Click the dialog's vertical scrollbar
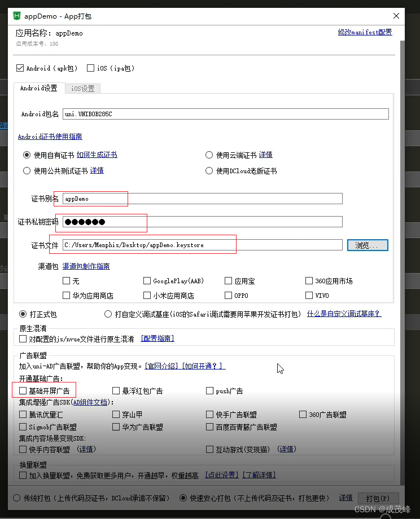This screenshot has height=519, width=420. 403,263
